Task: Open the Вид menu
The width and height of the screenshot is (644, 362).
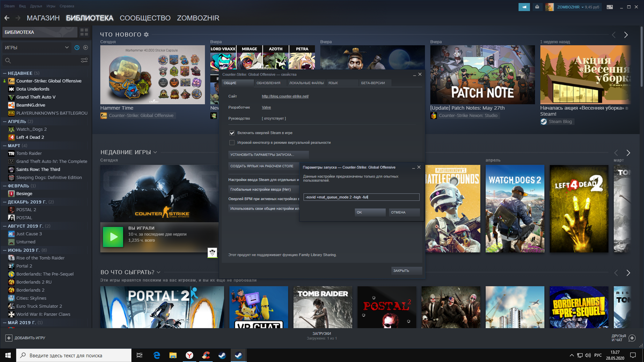Action: coord(23,6)
